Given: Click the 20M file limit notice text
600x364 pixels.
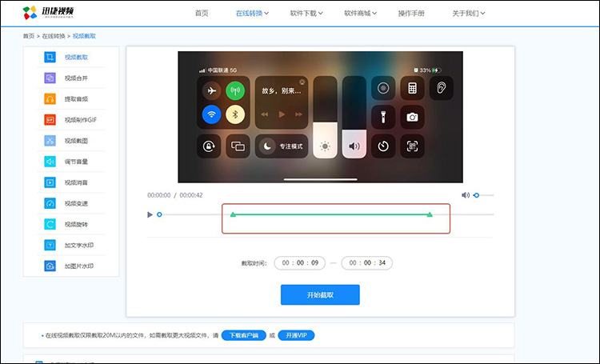Looking at the screenshot, I should [x=132, y=336].
